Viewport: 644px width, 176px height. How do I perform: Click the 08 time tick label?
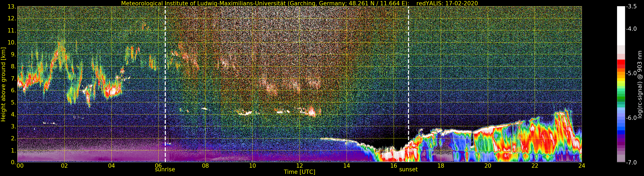(205, 166)
